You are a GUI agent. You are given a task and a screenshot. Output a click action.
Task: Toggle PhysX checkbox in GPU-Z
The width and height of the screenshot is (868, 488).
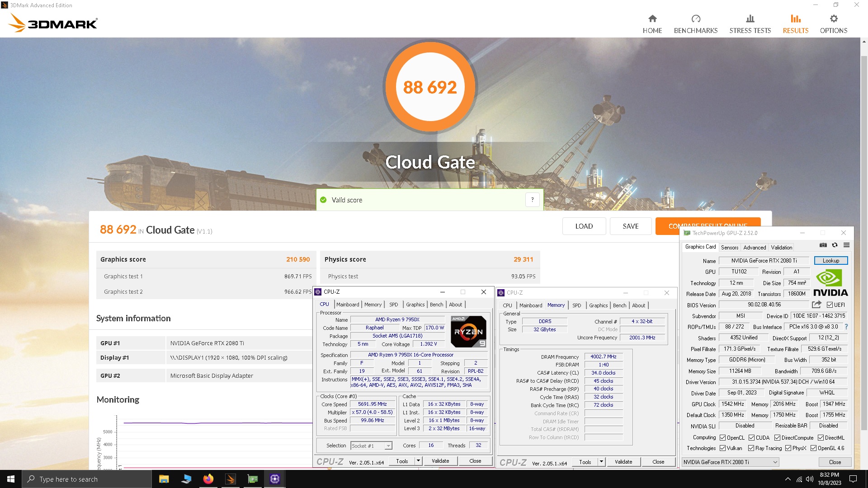pos(788,448)
